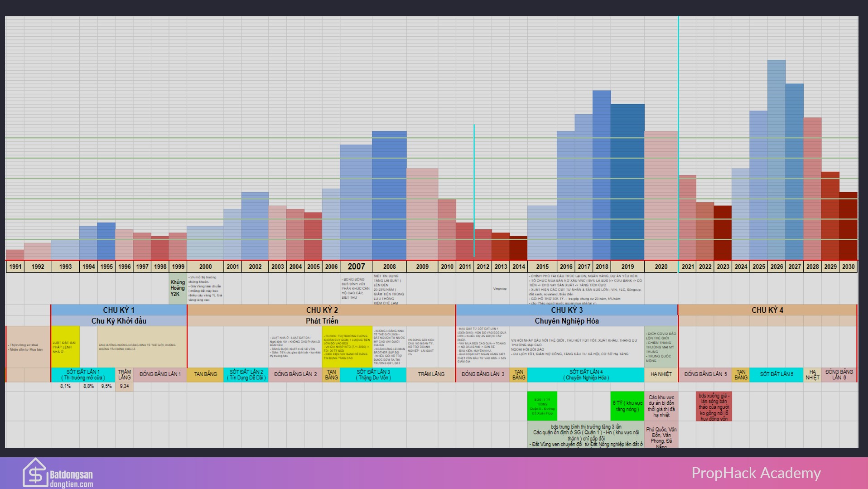Select the 2030 year cell
868x489 pixels.
coord(848,266)
